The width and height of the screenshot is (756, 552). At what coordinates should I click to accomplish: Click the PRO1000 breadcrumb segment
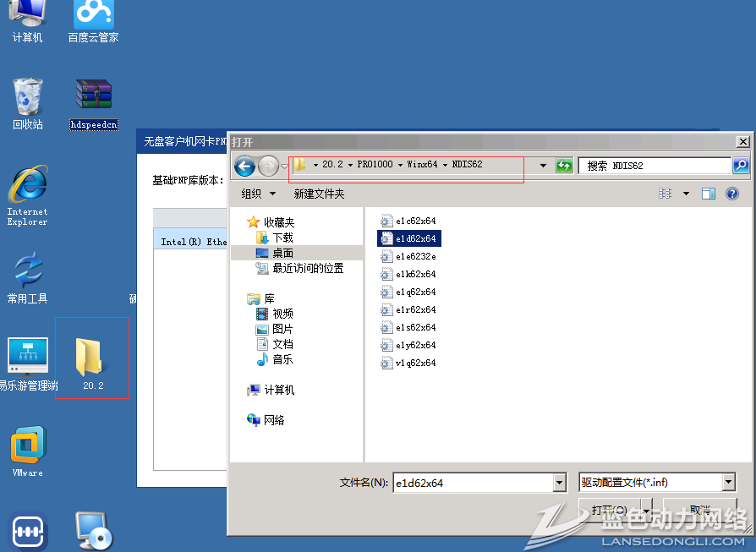pyautogui.click(x=375, y=164)
